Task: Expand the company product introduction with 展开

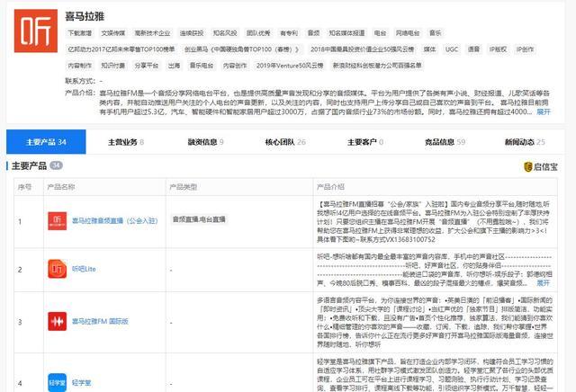Action: (x=544, y=112)
